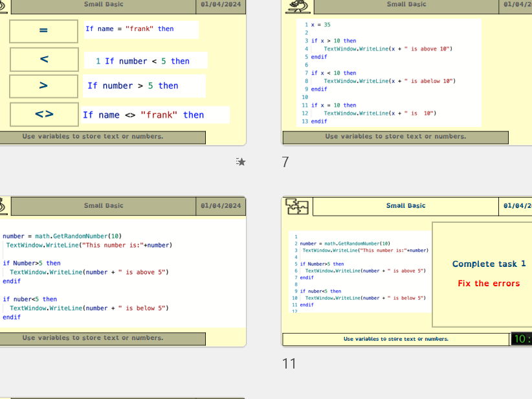Select the less-than operator box
532x399 pixels.
43,59
